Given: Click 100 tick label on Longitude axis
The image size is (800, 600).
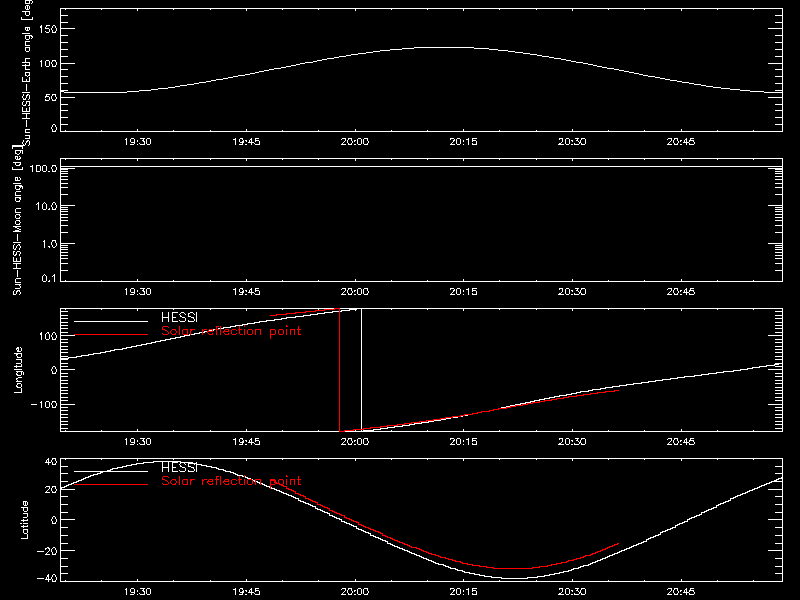Looking at the screenshot, I should tap(47, 336).
